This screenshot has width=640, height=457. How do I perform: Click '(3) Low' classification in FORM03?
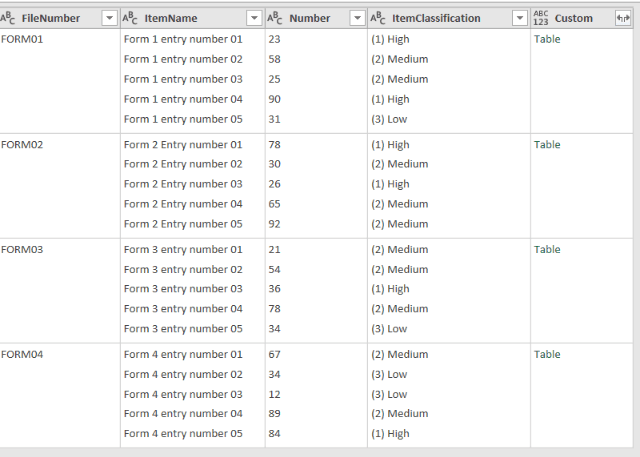click(389, 329)
